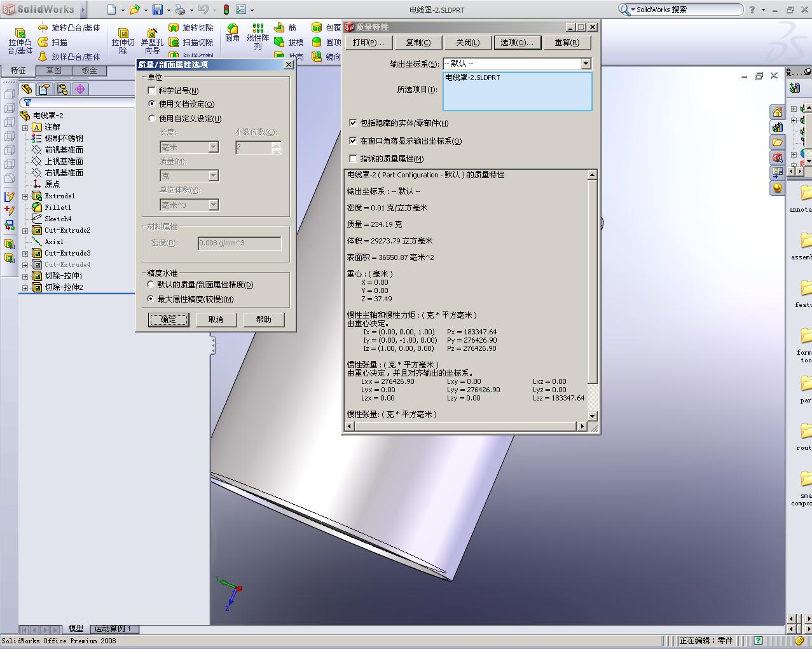
Task: Select the 使用文档设定 radio button
Action: pyautogui.click(x=152, y=104)
